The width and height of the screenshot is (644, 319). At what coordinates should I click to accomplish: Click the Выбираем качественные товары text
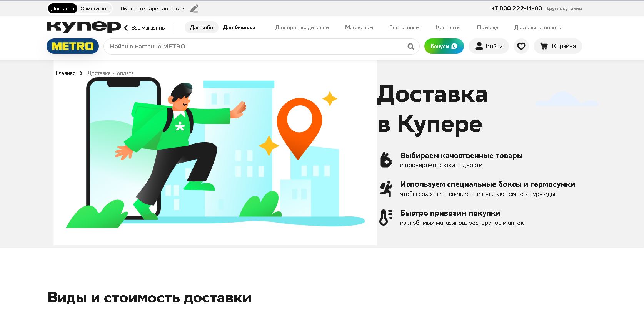point(461,156)
